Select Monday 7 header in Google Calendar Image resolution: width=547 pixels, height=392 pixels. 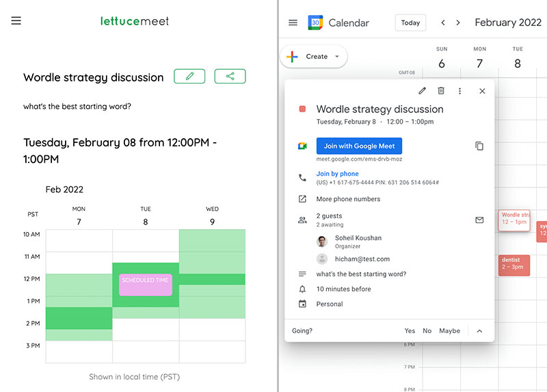[x=480, y=59]
